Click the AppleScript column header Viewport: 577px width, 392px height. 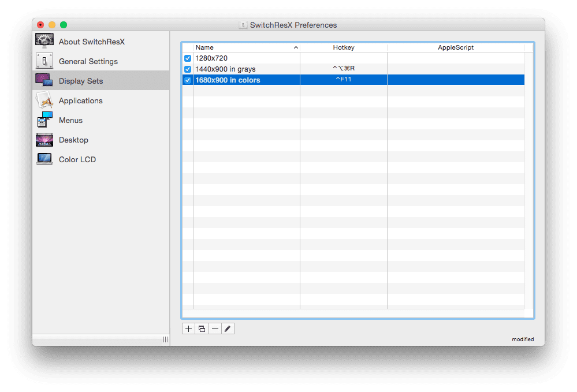[x=456, y=47]
